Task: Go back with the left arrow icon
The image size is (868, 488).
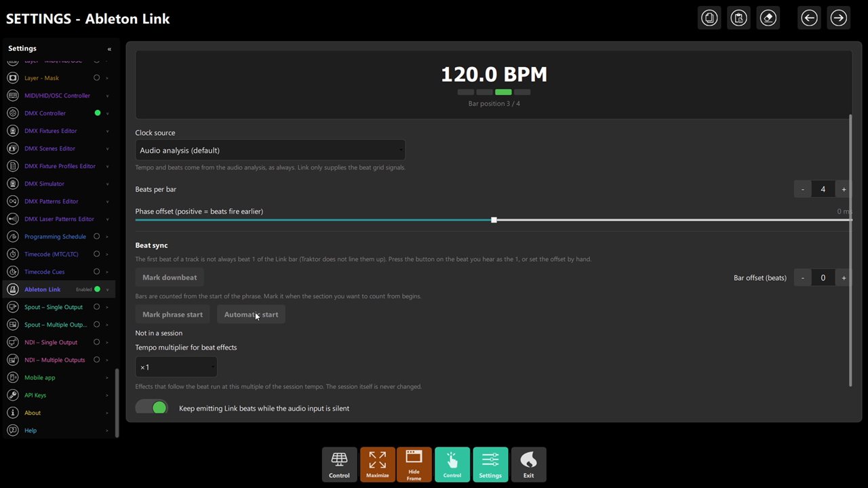Action: tap(809, 18)
